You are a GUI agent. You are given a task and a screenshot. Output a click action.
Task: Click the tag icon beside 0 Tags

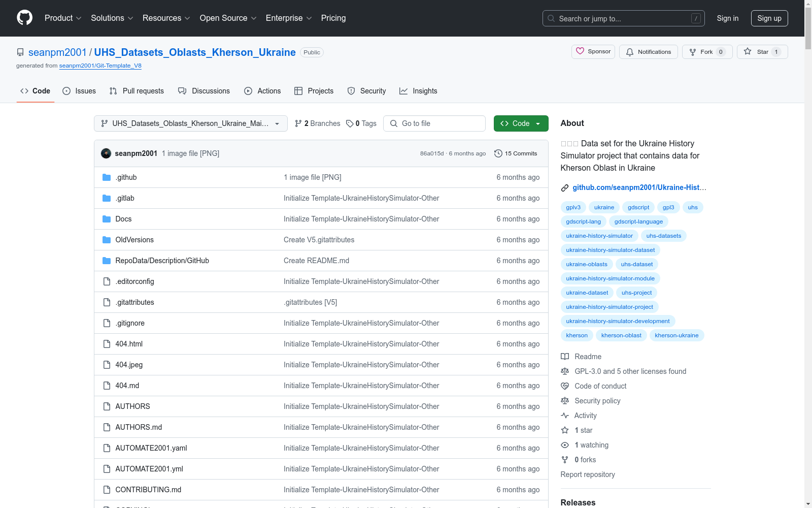click(x=350, y=123)
